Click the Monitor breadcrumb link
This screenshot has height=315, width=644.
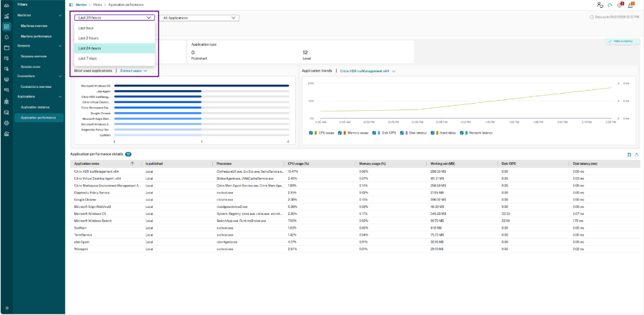coord(81,4)
